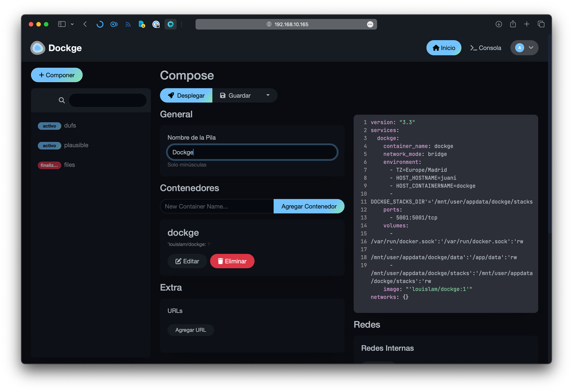Select the 192.168.10.165 address bar
This screenshot has width=573, height=392.
[x=286, y=24]
